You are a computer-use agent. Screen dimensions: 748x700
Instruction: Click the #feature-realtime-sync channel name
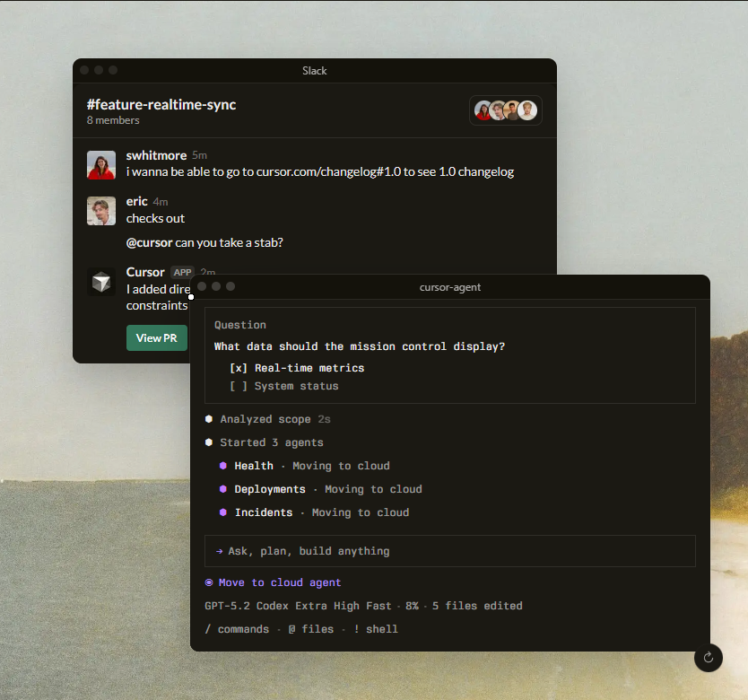coord(161,105)
